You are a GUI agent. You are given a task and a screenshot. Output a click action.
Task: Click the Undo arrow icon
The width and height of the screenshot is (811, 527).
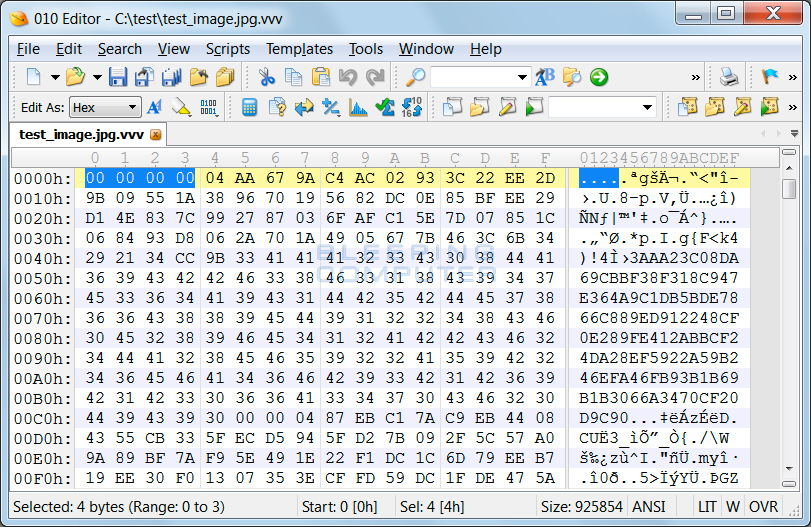348,77
